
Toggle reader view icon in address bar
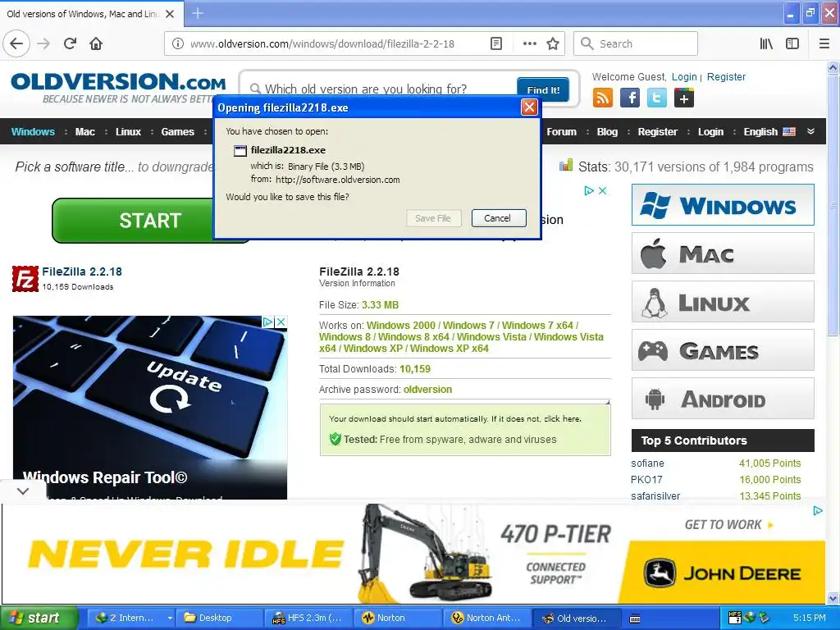[x=496, y=43]
